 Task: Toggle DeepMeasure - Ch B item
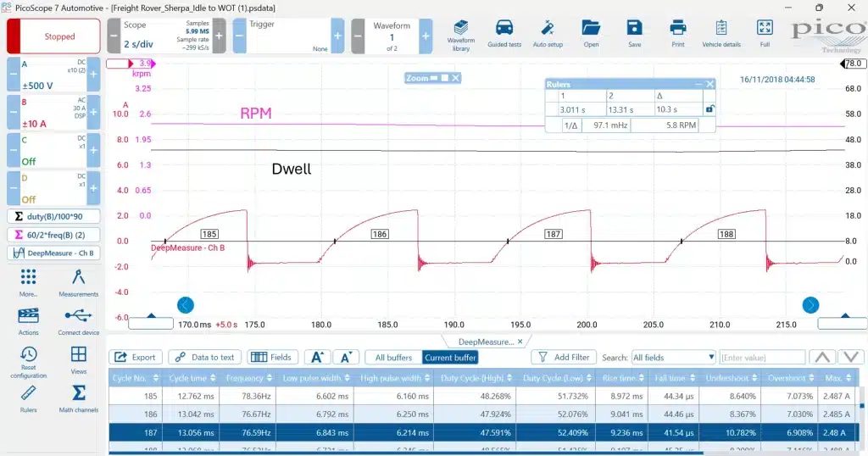coord(53,253)
